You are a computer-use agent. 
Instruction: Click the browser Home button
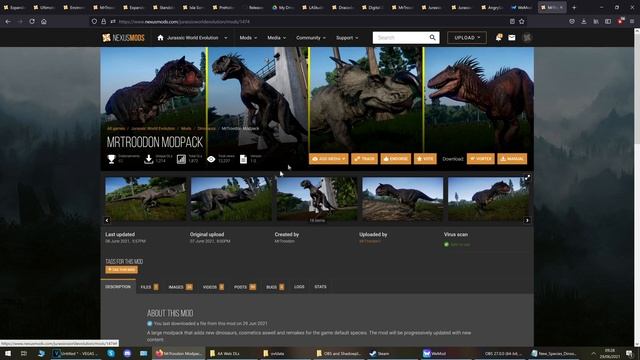click(x=44, y=21)
